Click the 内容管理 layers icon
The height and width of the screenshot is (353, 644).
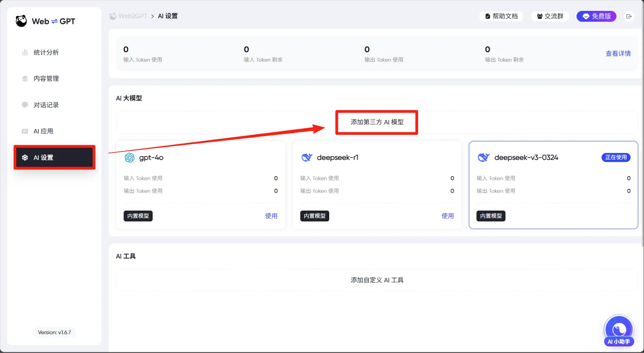click(25, 79)
